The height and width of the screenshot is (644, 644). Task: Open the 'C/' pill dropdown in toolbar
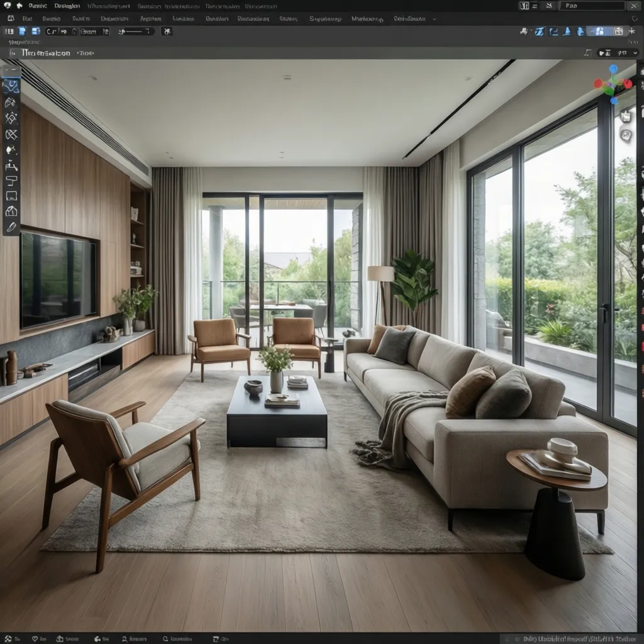point(62,31)
